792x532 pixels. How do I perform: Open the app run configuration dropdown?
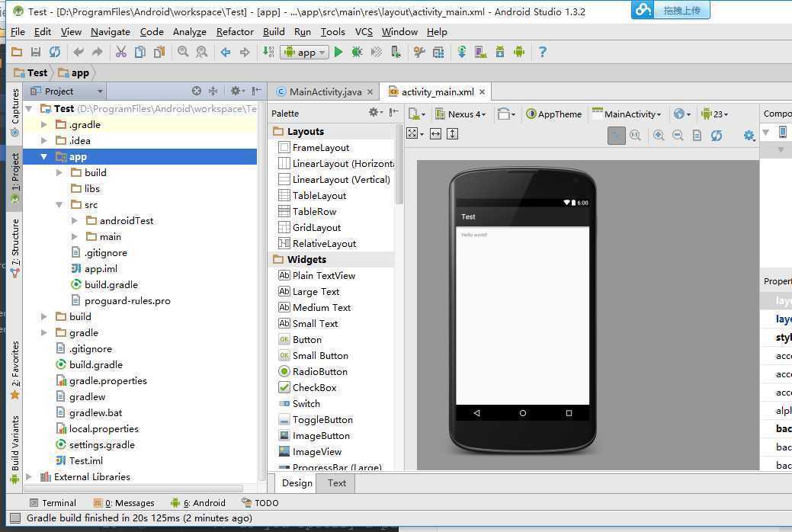click(305, 52)
